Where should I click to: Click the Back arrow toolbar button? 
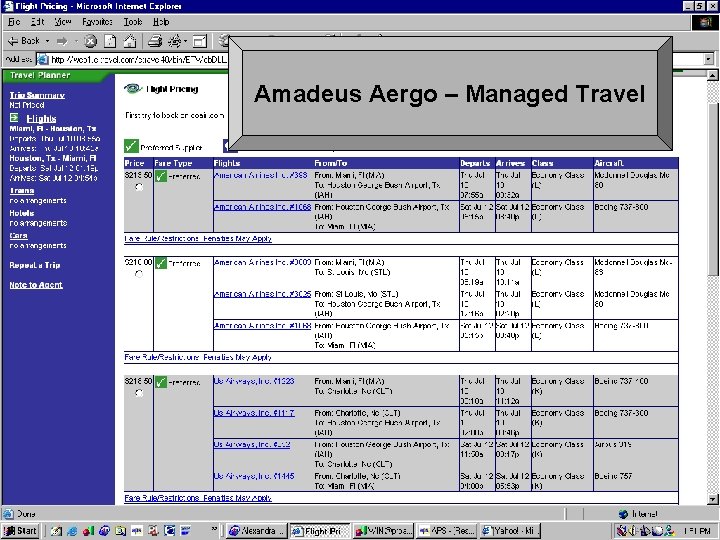tap(24, 41)
